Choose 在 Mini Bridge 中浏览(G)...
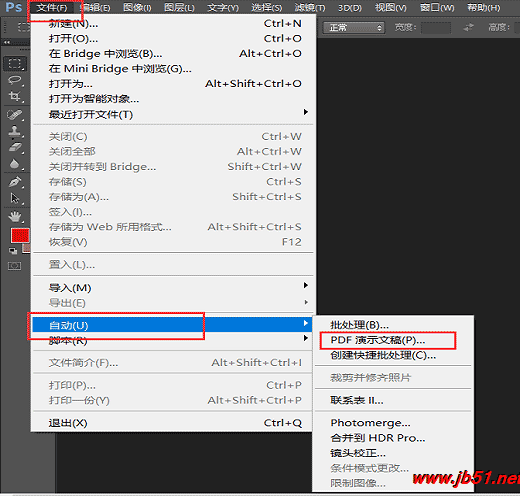This screenshot has width=520, height=496. (173, 69)
